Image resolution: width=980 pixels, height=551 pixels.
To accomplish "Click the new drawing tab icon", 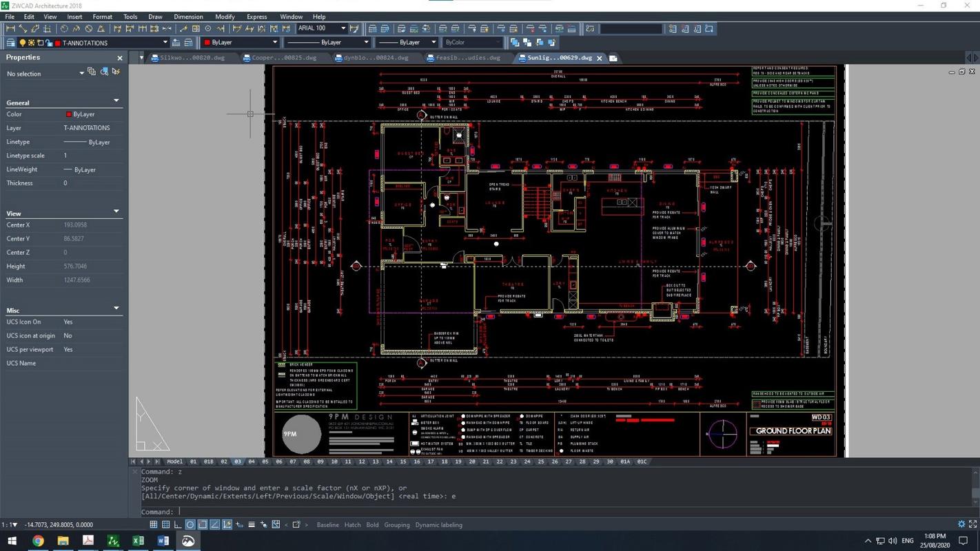I will coord(613,58).
